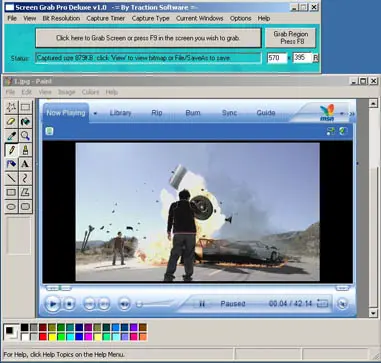381x363 pixels.
Task: Click the small R button beside height field
Action: click(316, 58)
